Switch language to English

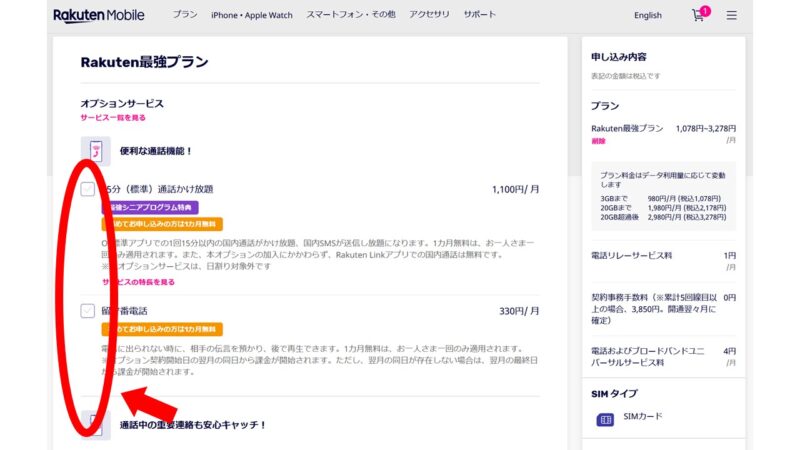point(648,16)
